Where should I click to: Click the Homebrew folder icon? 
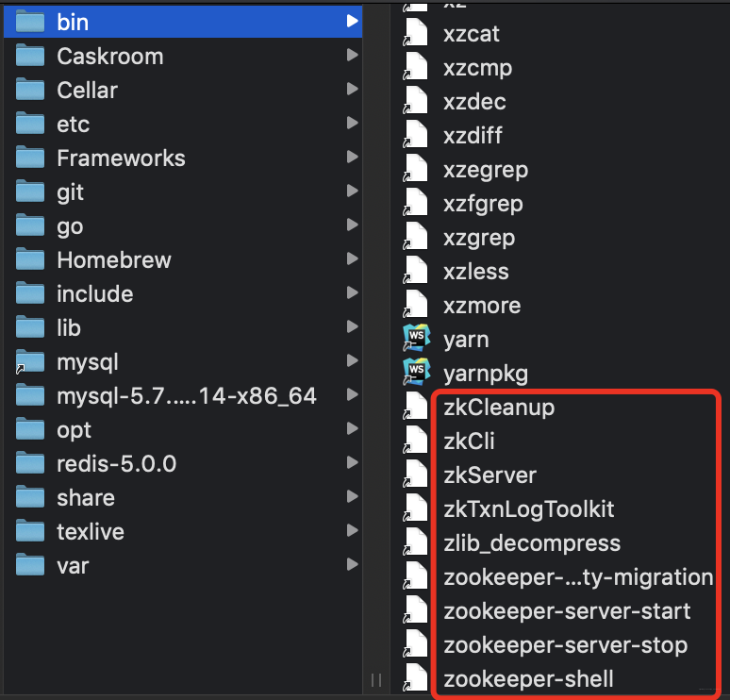[x=31, y=259]
